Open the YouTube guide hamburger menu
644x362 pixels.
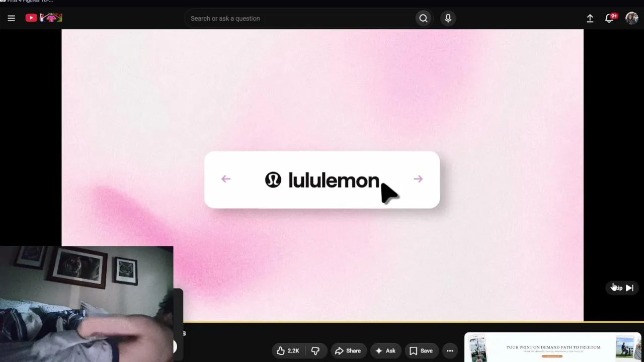(x=11, y=19)
